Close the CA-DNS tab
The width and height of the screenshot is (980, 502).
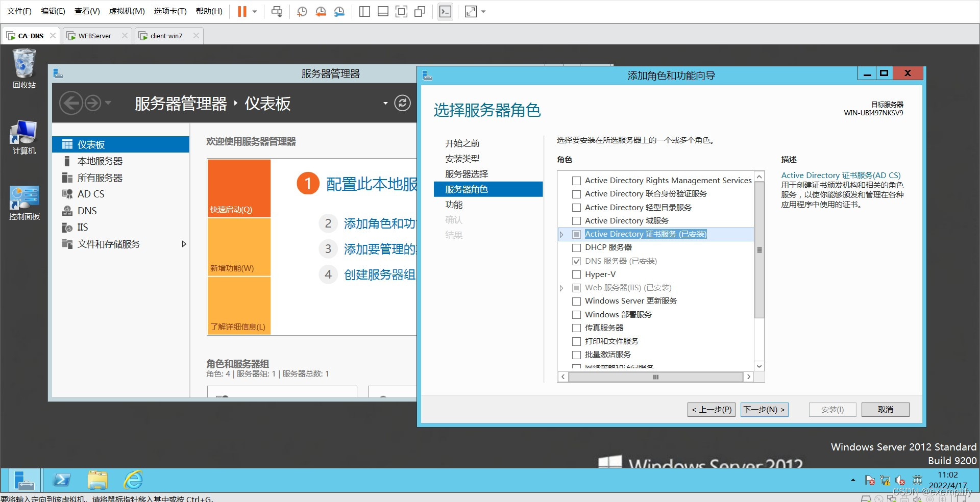point(53,36)
